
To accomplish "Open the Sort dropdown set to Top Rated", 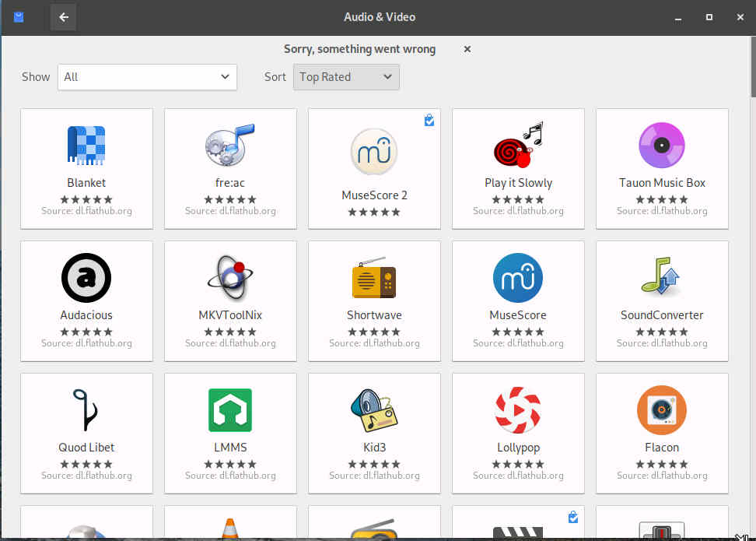I will point(345,77).
